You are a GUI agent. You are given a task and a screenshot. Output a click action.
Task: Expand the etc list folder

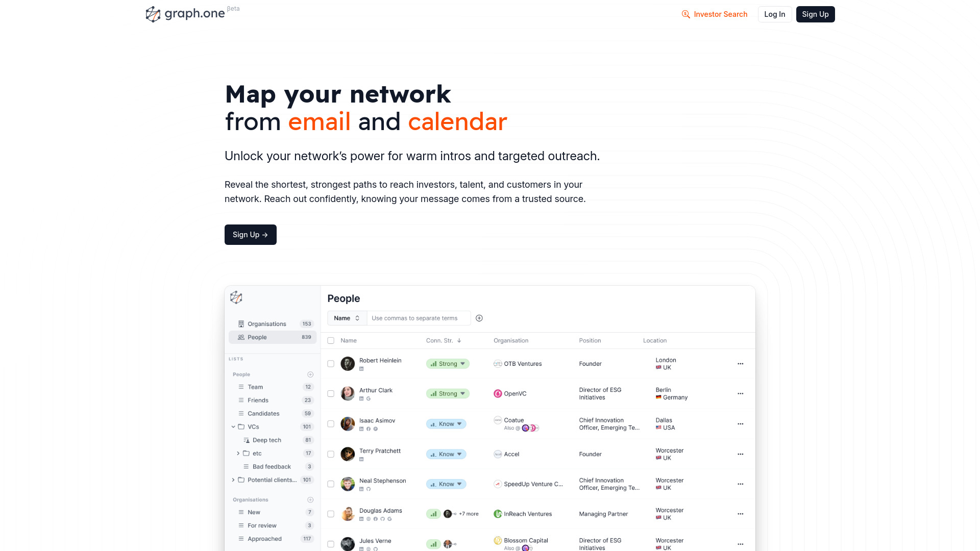click(x=237, y=453)
